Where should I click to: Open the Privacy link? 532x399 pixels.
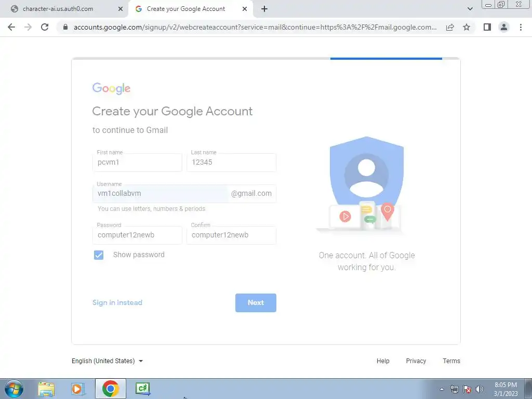(416, 361)
